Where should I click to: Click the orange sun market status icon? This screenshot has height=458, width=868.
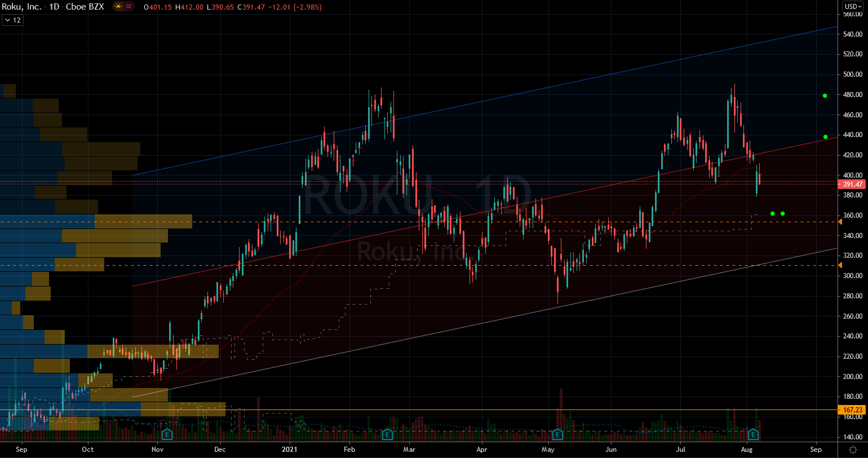click(118, 7)
